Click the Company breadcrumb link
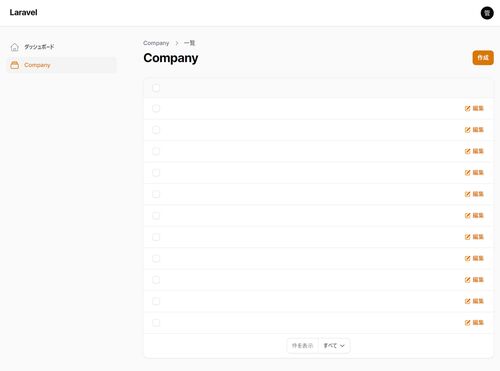The height and width of the screenshot is (371, 500). (156, 43)
